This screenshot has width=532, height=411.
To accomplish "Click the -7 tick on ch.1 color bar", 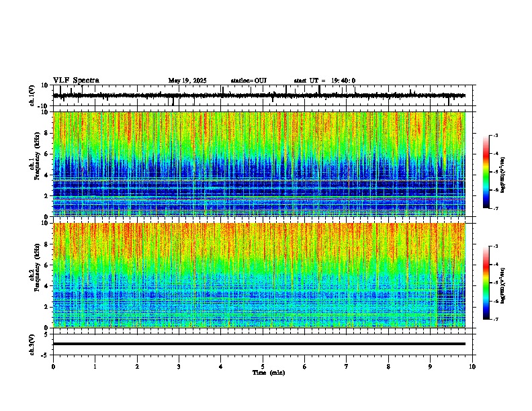I will pos(496,209).
